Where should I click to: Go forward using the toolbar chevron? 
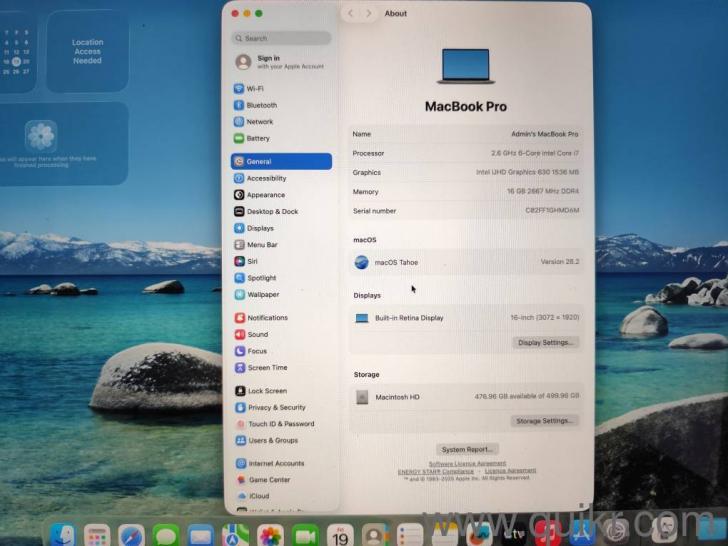[369, 13]
